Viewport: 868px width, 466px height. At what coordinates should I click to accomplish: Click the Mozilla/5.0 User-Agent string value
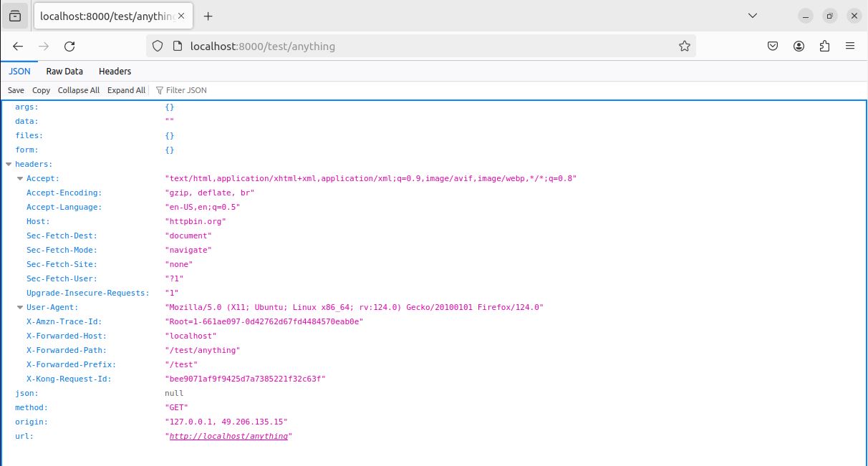coord(355,307)
